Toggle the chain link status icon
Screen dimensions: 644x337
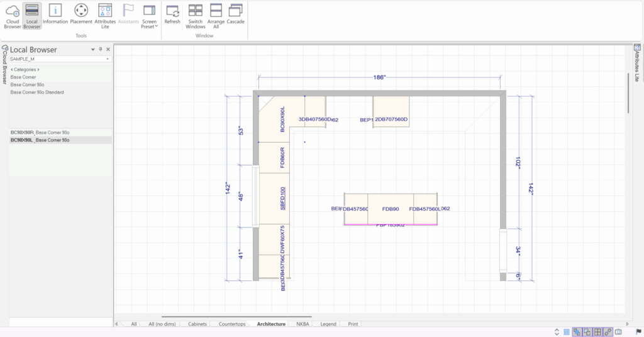click(x=608, y=332)
